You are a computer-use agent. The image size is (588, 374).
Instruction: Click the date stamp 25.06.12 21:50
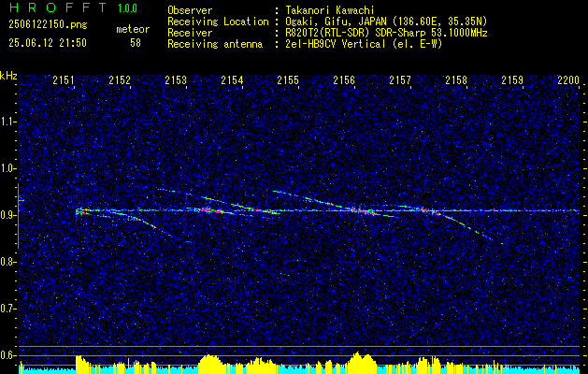pyautogui.click(x=48, y=43)
